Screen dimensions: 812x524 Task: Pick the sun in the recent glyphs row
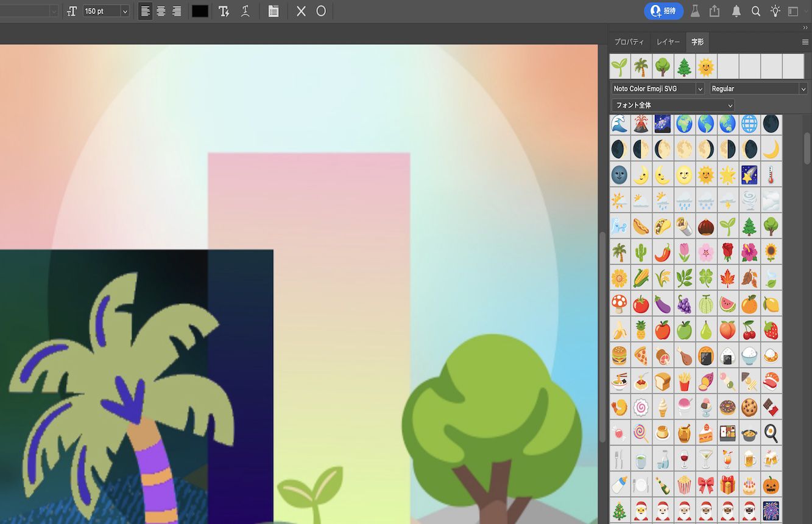706,66
